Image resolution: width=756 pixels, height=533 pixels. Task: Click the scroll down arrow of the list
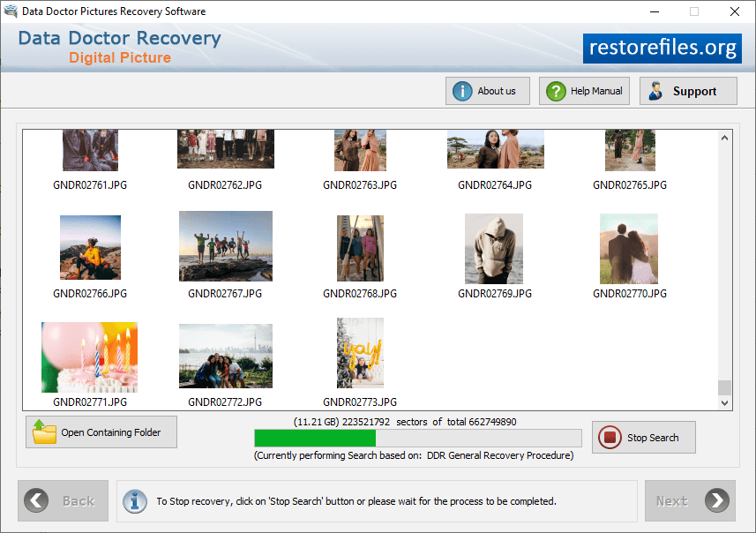pos(724,402)
